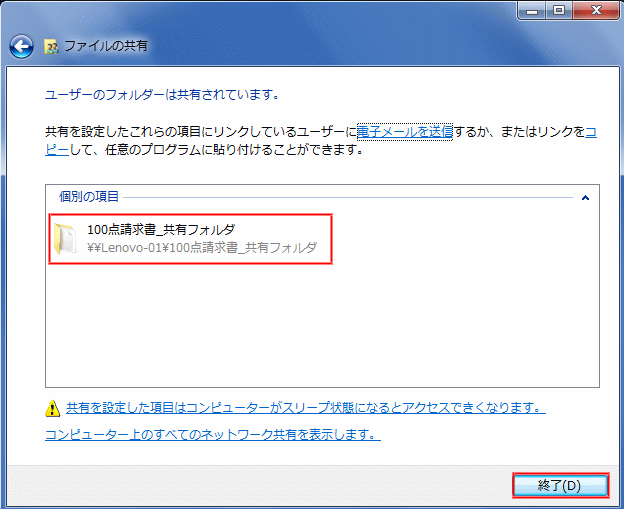Open the sleep-state access warning link

pos(306,408)
